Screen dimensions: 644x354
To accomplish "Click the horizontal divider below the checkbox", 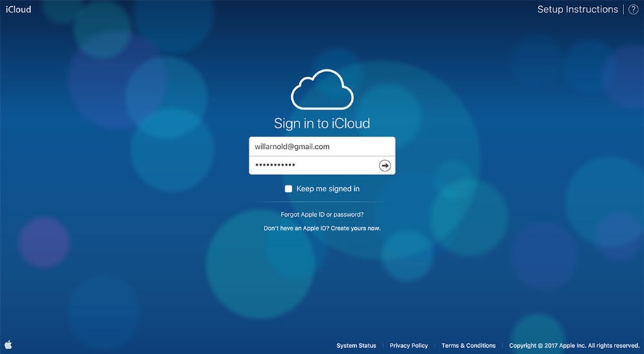I will (x=322, y=202).
